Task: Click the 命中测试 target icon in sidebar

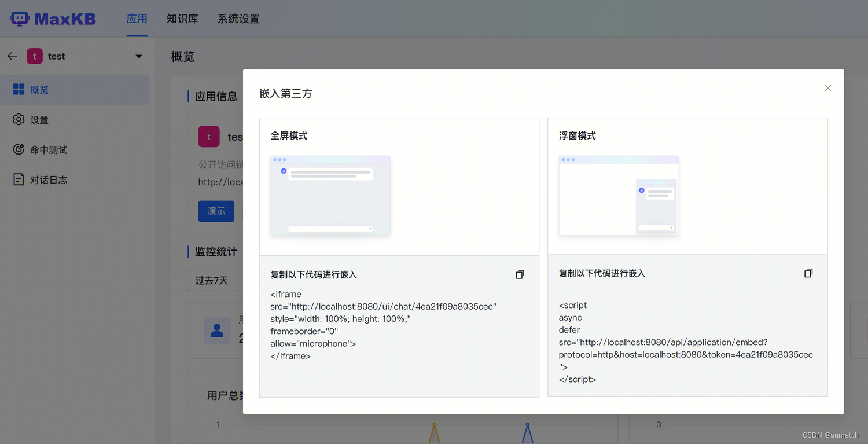Action: tap(19, 149)
